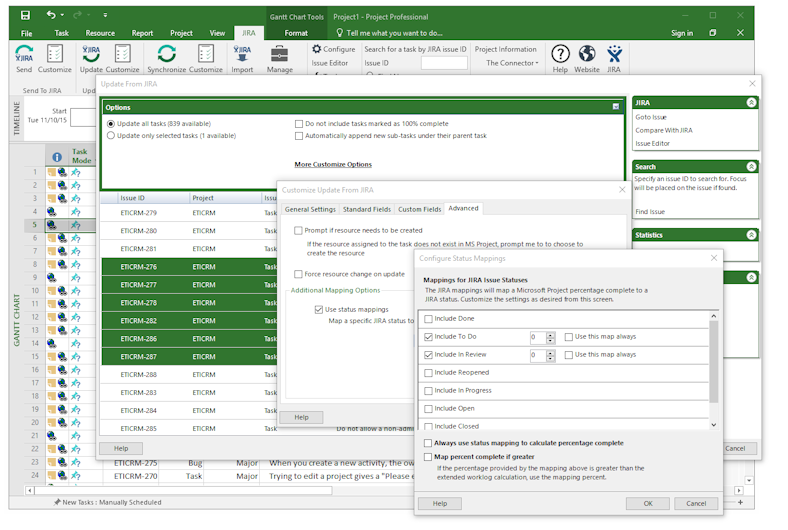This screenshot has width=788, height=530.
Task: Uncheck Use status mappings checkbox
Action: click(319, 309)
